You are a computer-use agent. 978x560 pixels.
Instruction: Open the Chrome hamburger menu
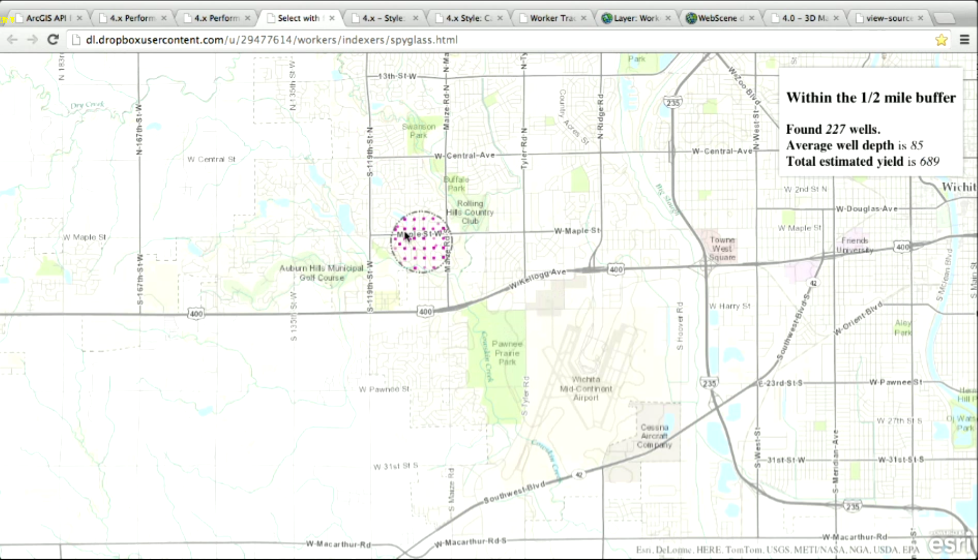[965, 40]
